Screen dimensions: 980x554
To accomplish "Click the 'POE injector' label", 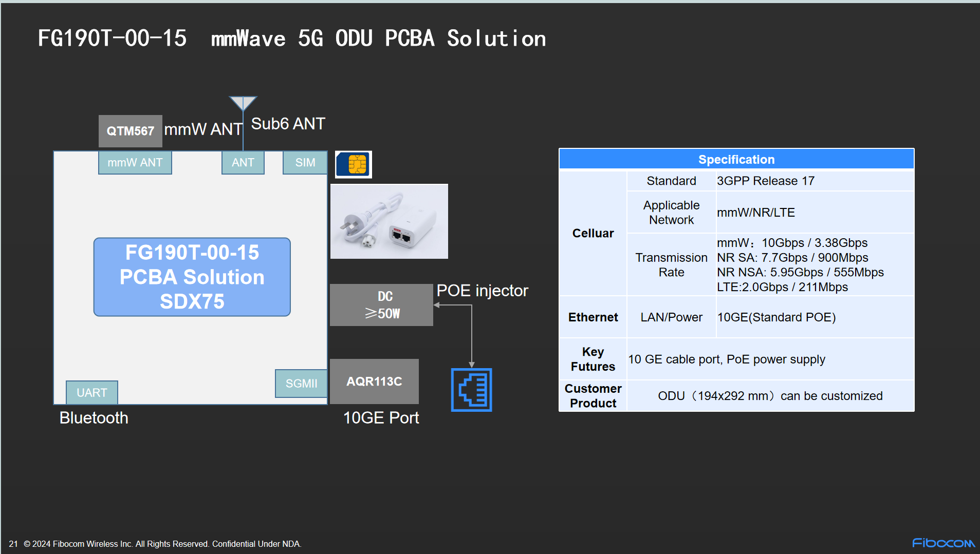I will pyautogui.click(x=482, y=291).
